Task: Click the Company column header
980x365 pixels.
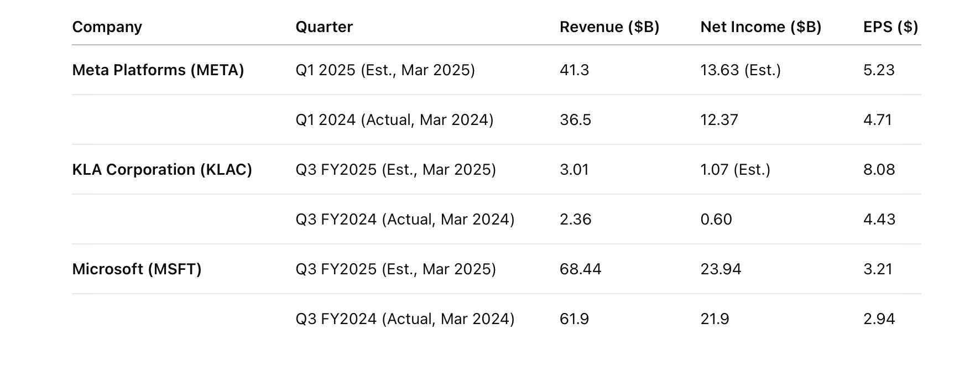Action: point(107,27)
